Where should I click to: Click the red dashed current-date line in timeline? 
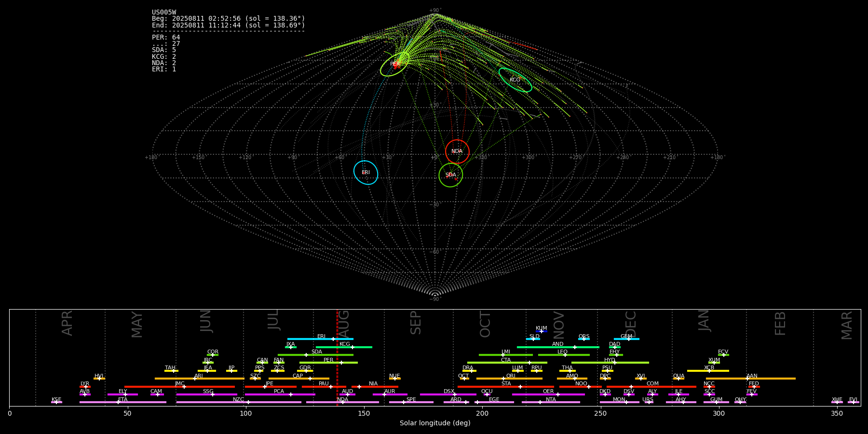337,358
